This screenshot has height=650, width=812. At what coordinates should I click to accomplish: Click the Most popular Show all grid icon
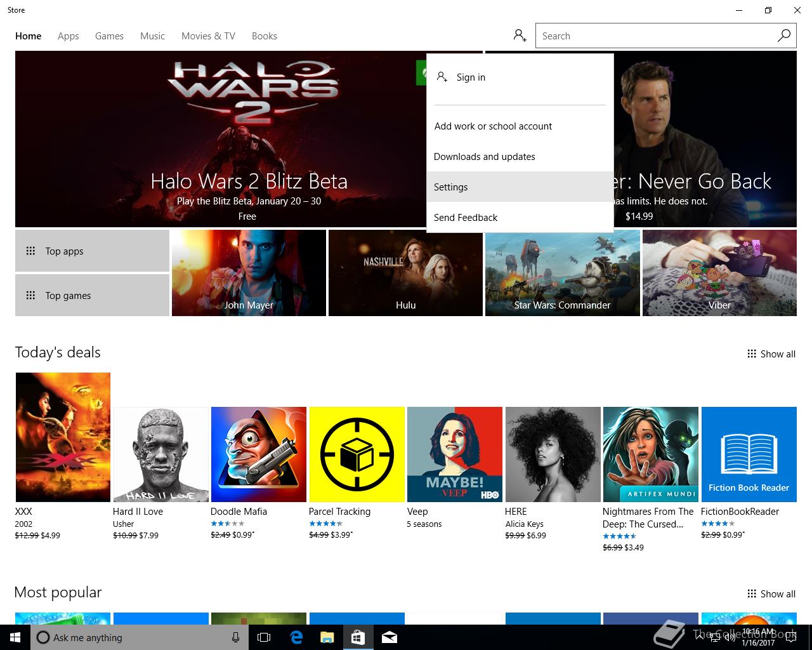[x=752, y=594]
